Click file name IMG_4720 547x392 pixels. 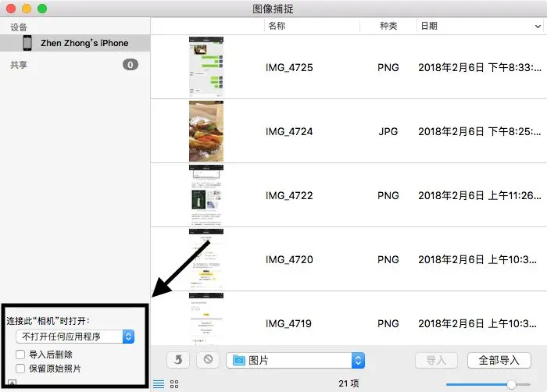289,259
